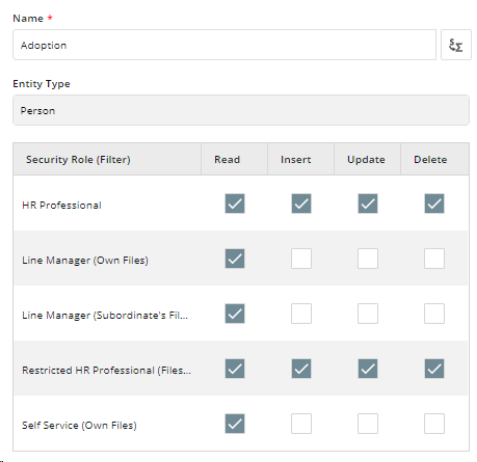Enable Update for Line Manager Subordinate's Files
Screen dimensions: 477x462
(x=367, y=313)
